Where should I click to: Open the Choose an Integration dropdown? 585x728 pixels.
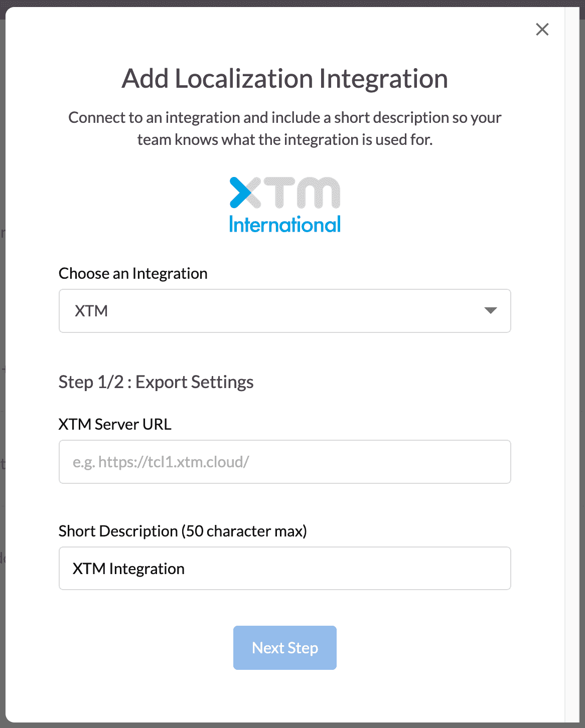(x=285, y=311)
